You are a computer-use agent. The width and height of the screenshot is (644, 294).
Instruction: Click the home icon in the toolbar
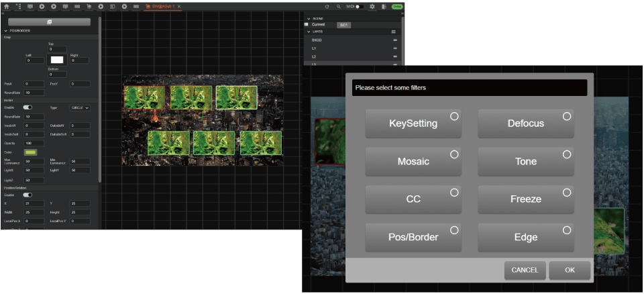pos(6,6)
